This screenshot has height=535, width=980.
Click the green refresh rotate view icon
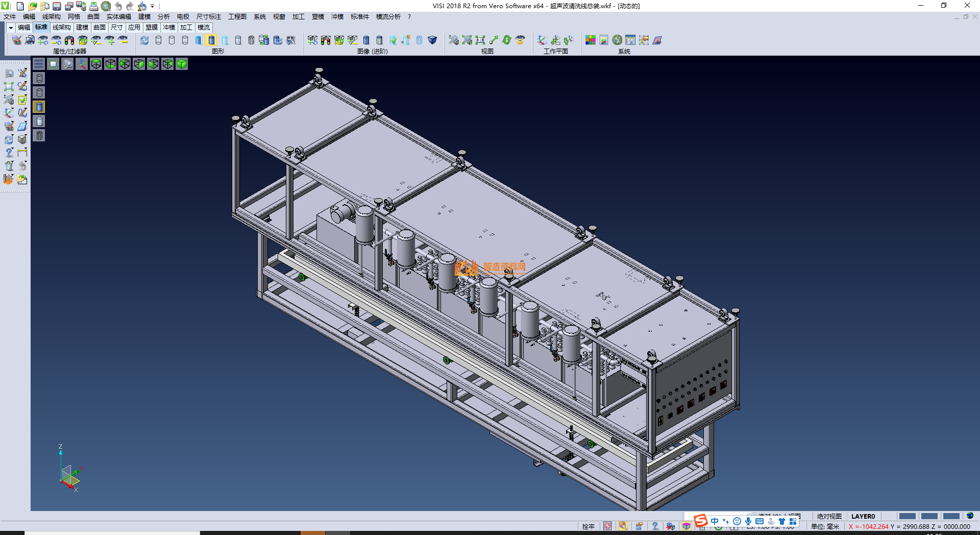click(506, 40)
